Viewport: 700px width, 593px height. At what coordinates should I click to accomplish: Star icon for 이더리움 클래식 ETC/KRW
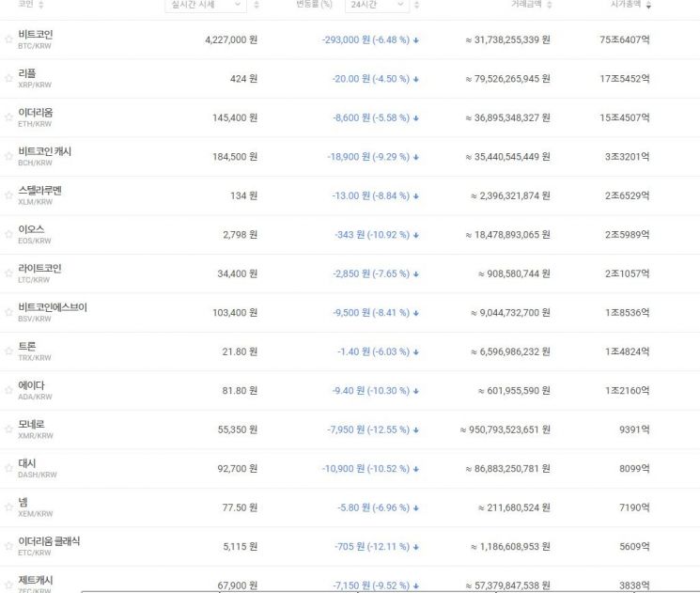(8, 546)
